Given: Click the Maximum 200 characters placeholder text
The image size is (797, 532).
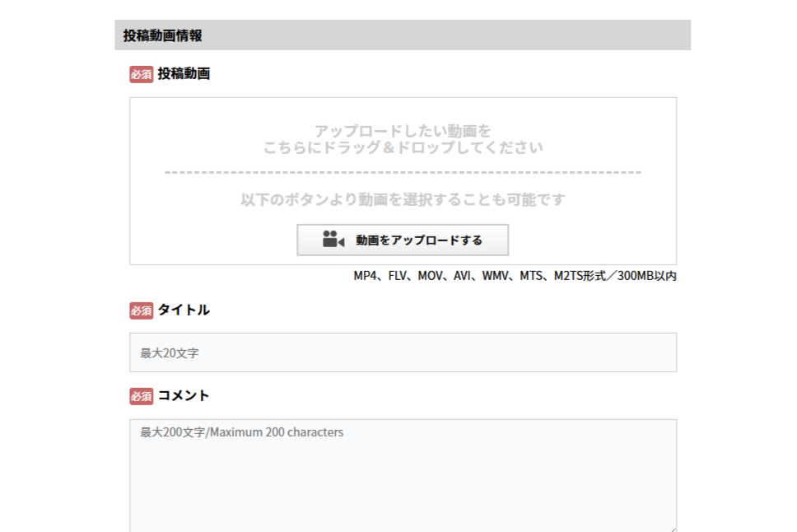Looking at the screenshot, I should pyautogui.click(x=276, y=432).
